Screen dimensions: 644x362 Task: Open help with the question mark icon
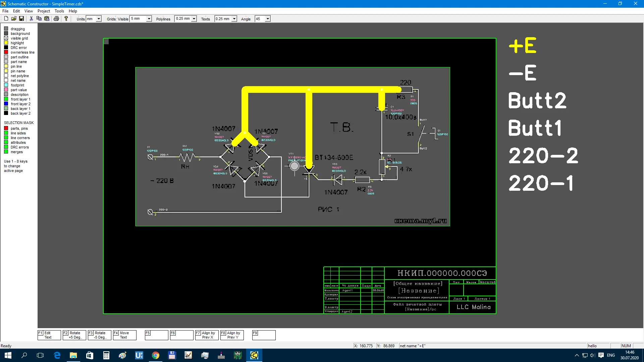coord(66,18)
